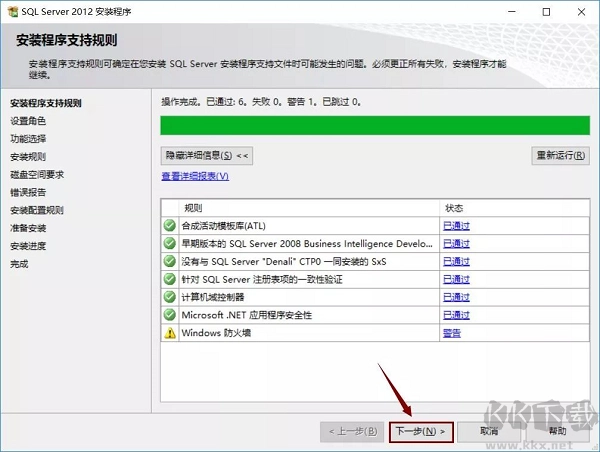Click 下一步 to continue installation
The image size is (600, 452).
[x=421, y=431]
